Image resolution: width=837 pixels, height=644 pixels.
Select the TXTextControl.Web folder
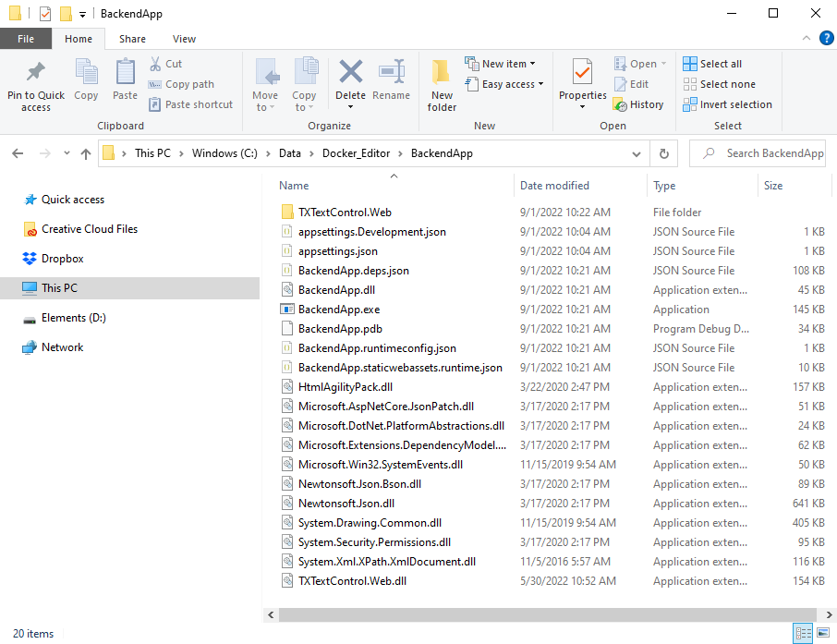point(345,213)
